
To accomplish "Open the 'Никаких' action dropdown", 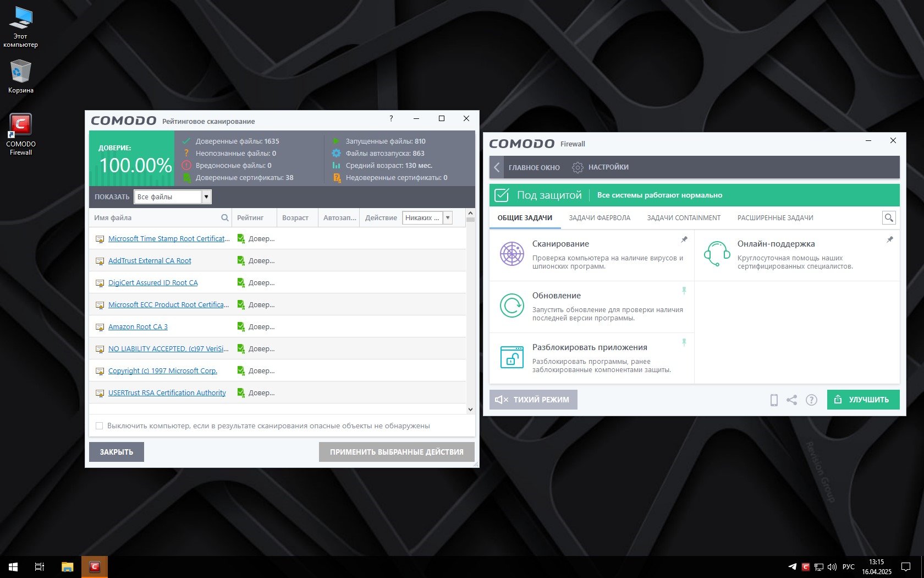I will 448,218.
